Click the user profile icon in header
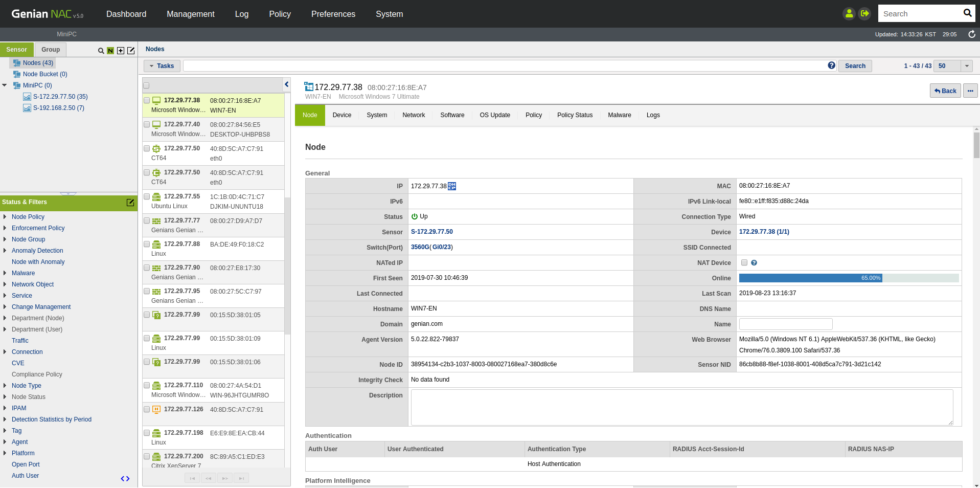Screen dimensions: 980x488 click(849, 14)
